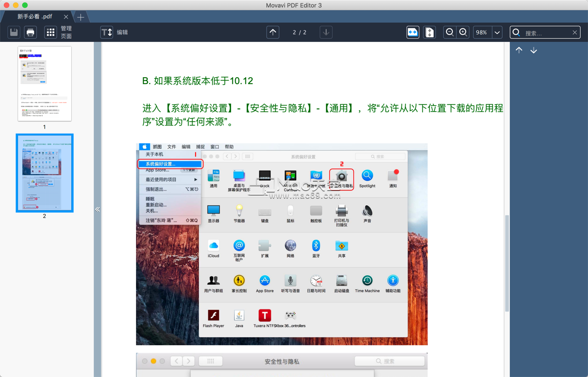Click 系统偏好设置... menu entry in the PDF screenshot
Viewport: 588px width, 377px height.
[x=170, y=164]
